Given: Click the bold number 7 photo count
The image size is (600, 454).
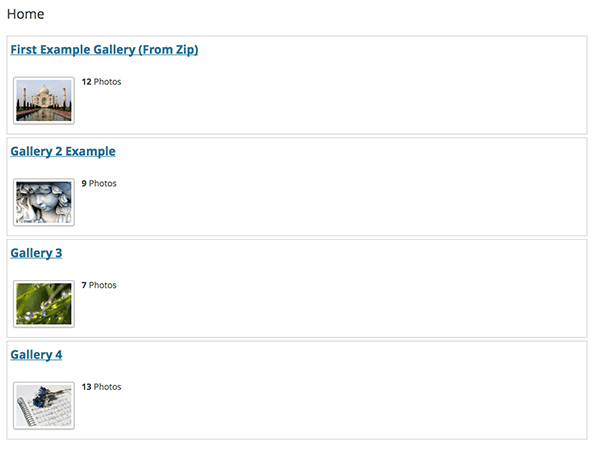Looking at the screenshot, I should [84, 285].
